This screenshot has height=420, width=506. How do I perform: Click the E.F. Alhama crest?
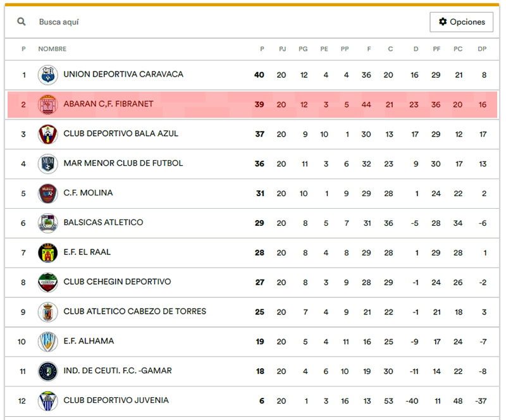[x=47, y=342]
